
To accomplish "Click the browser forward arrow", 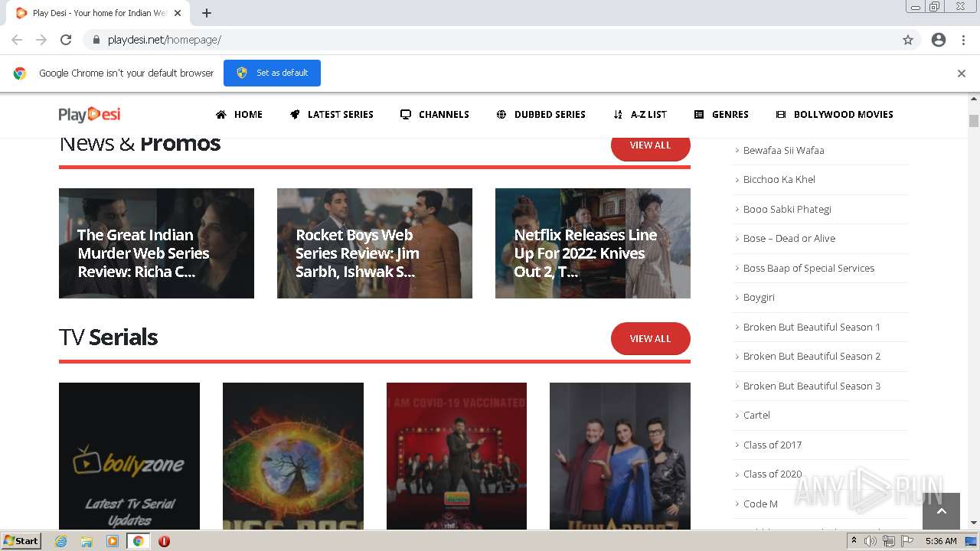I will pyautogui.click(x=41, y=40).
